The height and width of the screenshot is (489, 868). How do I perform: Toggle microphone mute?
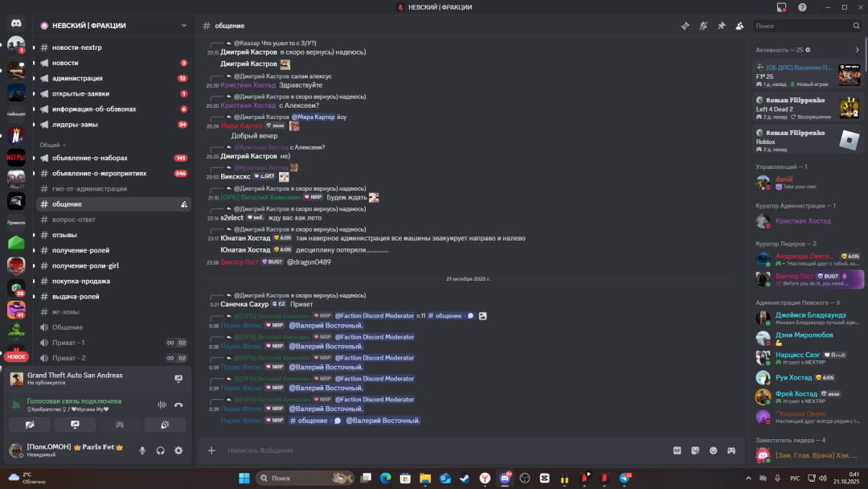142,451
